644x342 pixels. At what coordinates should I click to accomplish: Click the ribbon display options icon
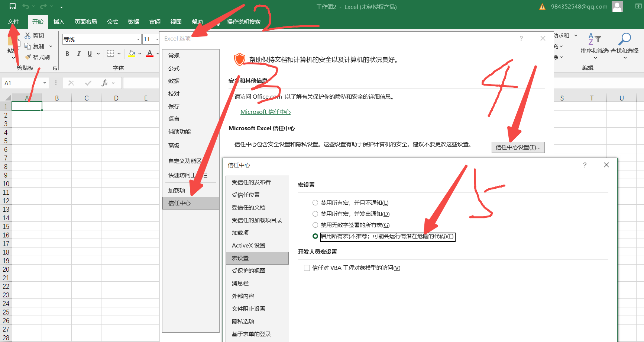point(638,6)
